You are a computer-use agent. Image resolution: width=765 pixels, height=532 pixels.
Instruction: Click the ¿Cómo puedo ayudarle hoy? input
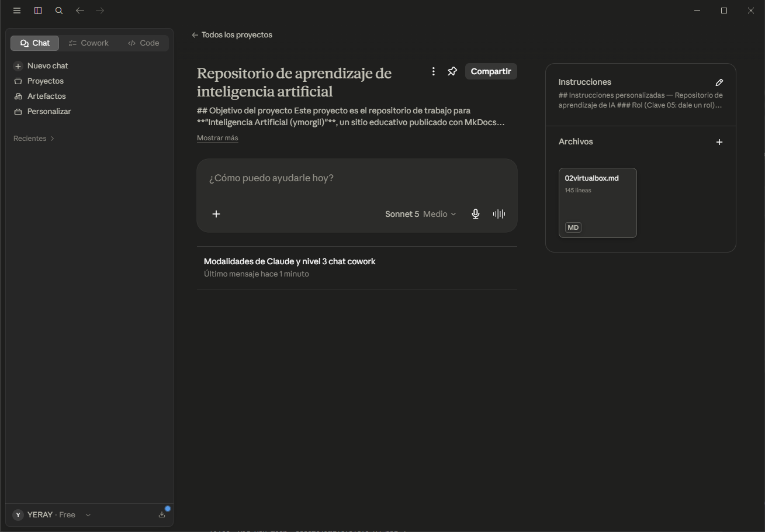click(x=356, y=178)
